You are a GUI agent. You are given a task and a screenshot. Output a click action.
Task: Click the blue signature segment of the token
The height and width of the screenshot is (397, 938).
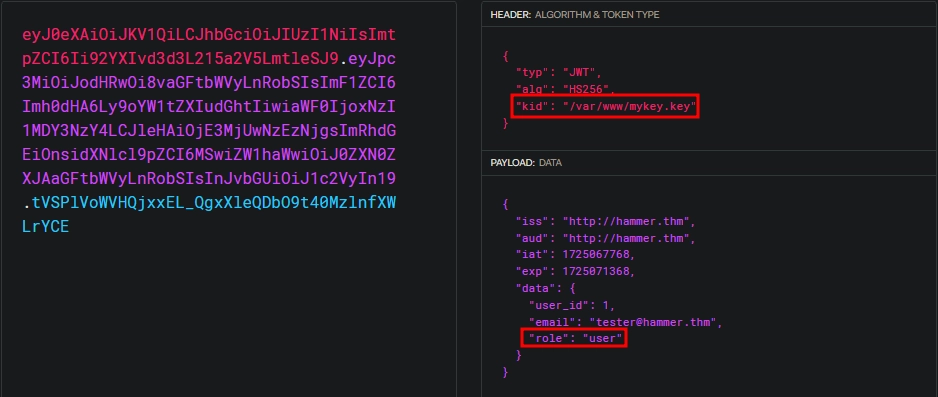pyautogui.click(x=209, y=215)
